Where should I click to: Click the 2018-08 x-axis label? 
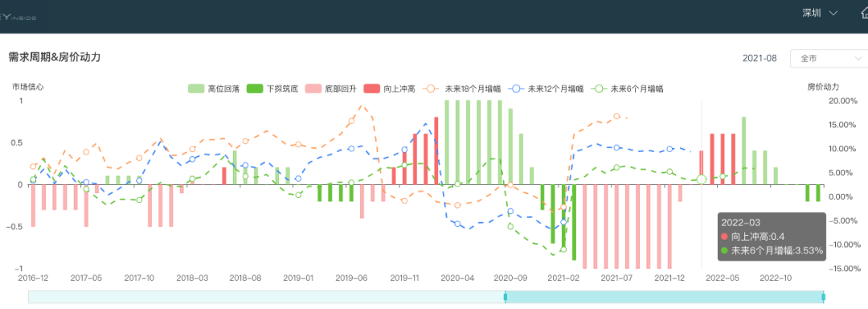click(x=245, y=278)
